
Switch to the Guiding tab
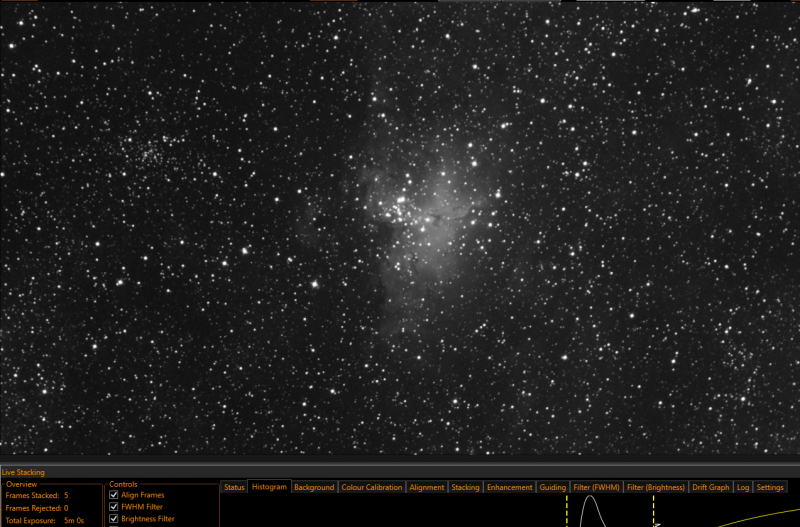tap(553, 487)
